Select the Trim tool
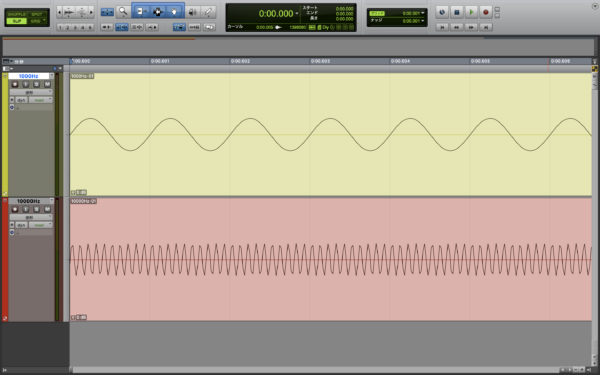The width and height of the screenshot is (600, 375). [x=140, y=12]
